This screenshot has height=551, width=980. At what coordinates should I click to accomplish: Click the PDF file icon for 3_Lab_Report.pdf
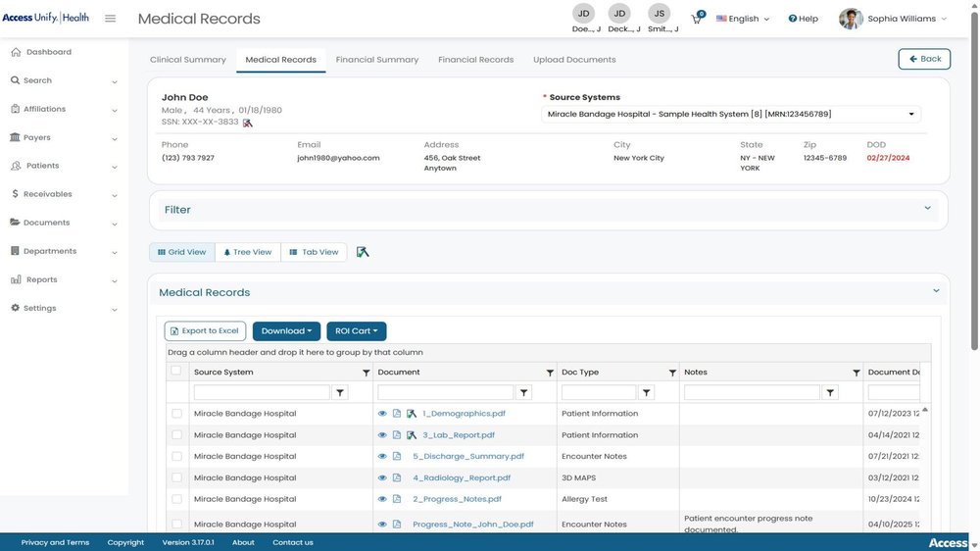(396, 435)
